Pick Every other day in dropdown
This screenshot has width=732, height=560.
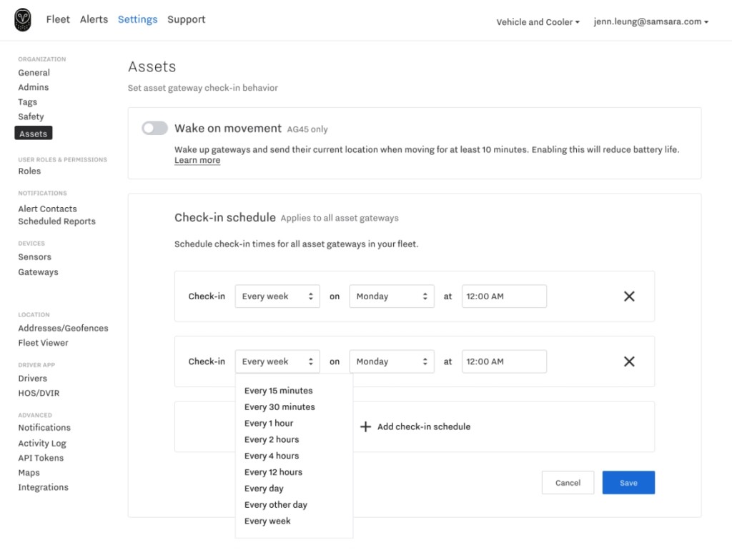(x=275, y=505)
